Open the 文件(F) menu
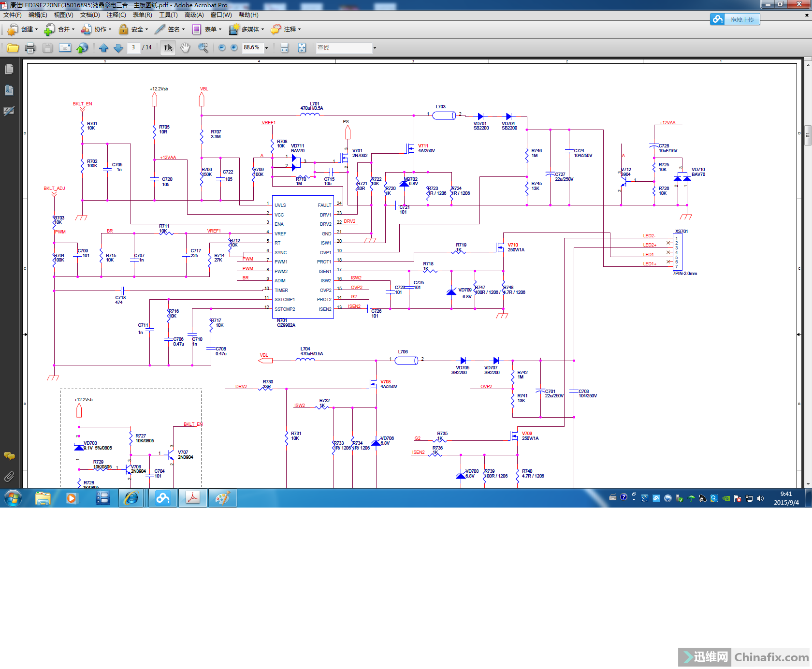812x669 pixels. click(13, 15)
